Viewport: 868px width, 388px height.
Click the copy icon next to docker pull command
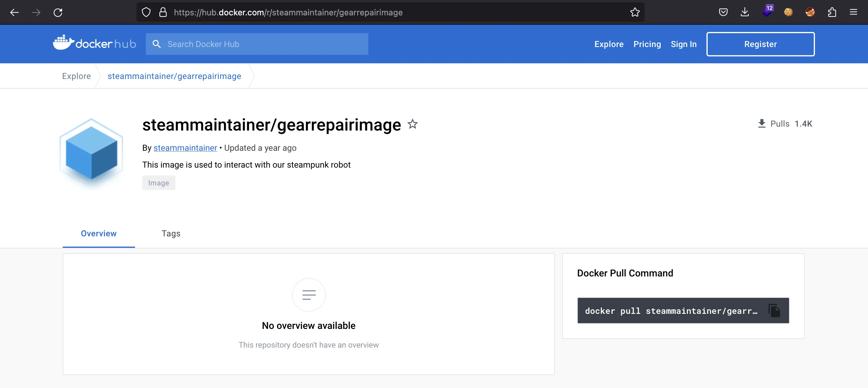[x=775, y=311]
